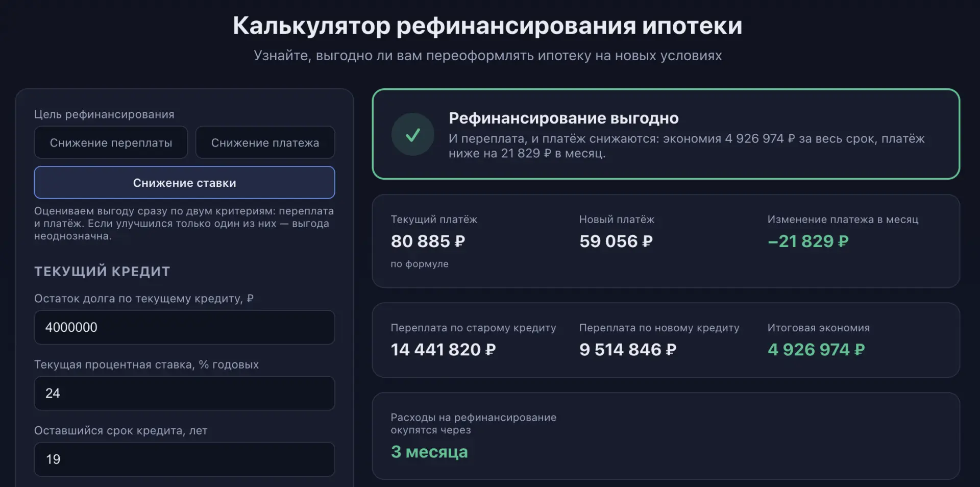This screenshot has width=980, height=487.
Task: Click the payback period 3 месяца text
Action: [429, 452]
